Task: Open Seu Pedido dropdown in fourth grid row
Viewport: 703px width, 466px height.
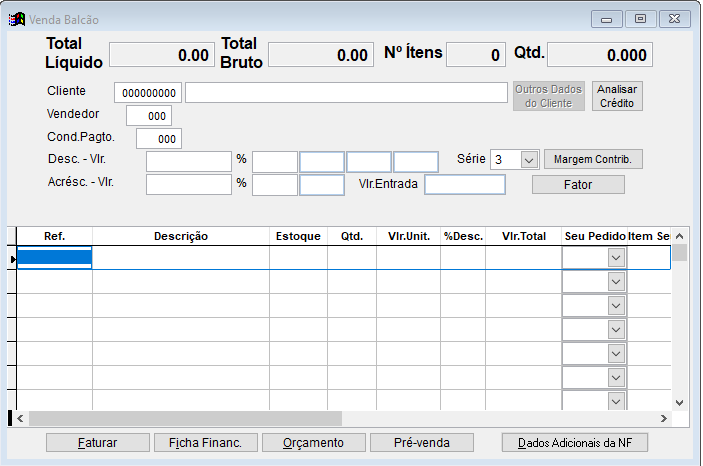Action: click(616, 330)
